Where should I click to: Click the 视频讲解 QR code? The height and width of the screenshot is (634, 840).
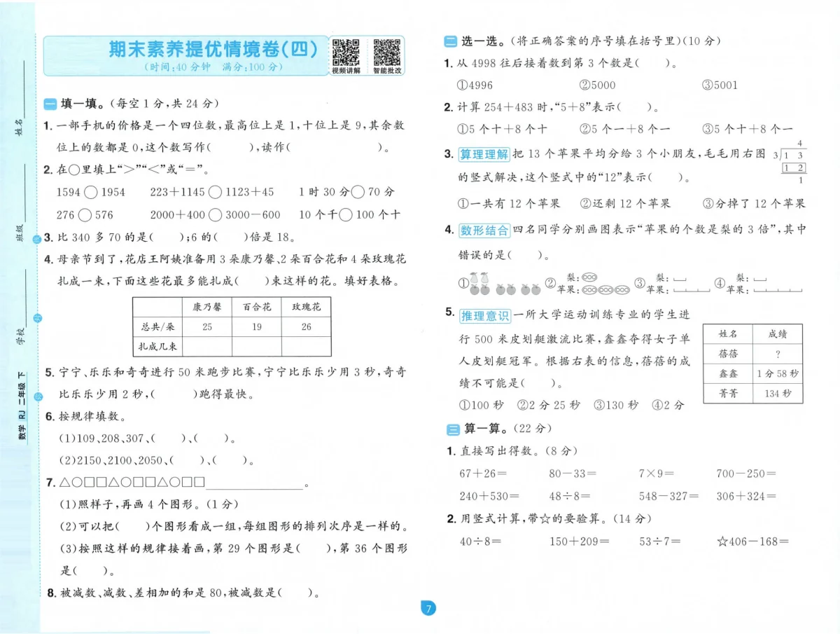345,53
